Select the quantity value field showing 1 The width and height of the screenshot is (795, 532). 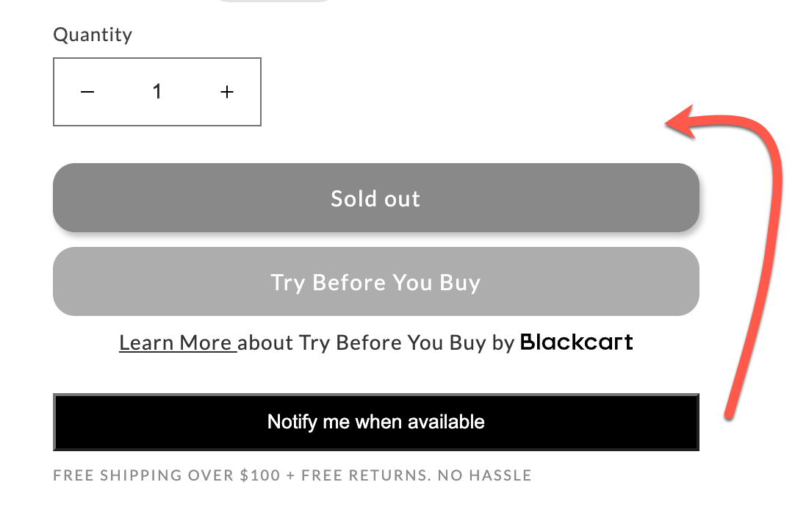coord(157,92)
